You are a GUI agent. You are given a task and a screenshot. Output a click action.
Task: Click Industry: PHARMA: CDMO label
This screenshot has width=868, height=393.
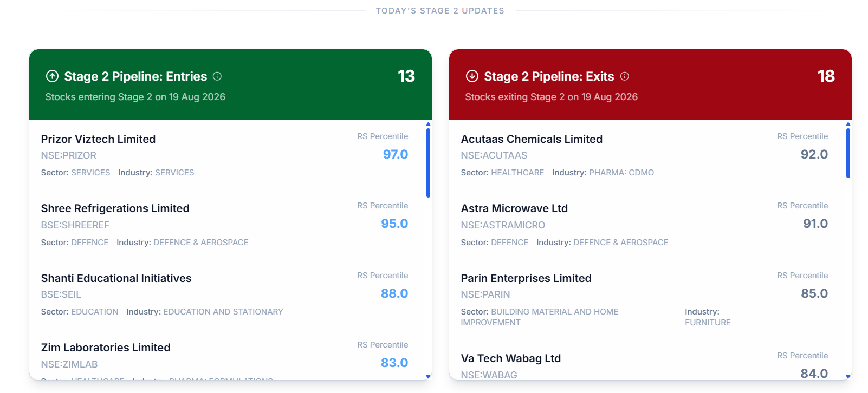[x=603, y=173]
